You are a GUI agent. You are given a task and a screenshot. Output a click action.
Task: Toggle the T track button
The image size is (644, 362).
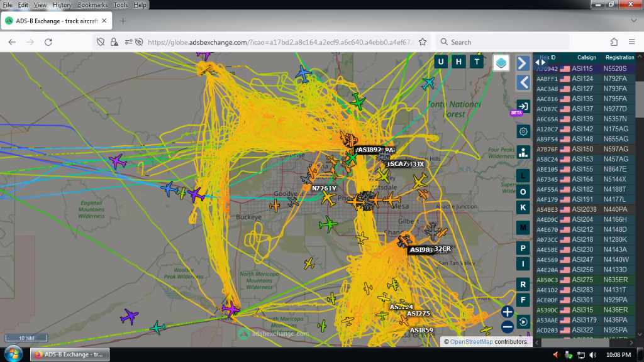click(477, 62)
